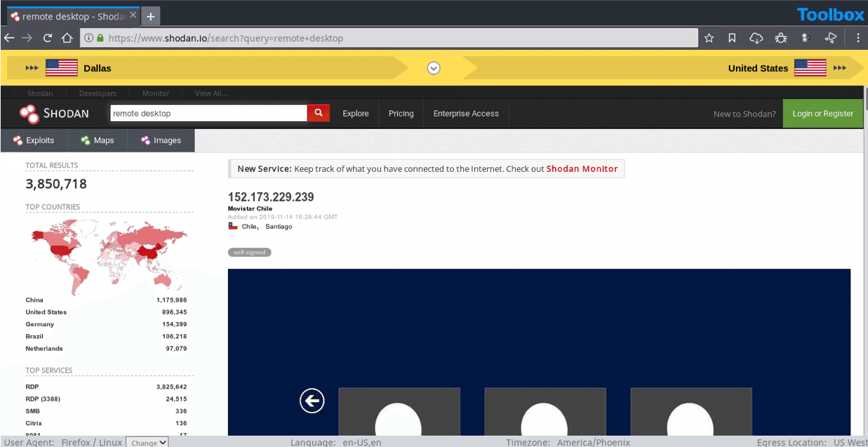Screen dimensions: 868x447
Task: Click the self-signed tag
Action: pyautogui.click(x=249, y=252)
